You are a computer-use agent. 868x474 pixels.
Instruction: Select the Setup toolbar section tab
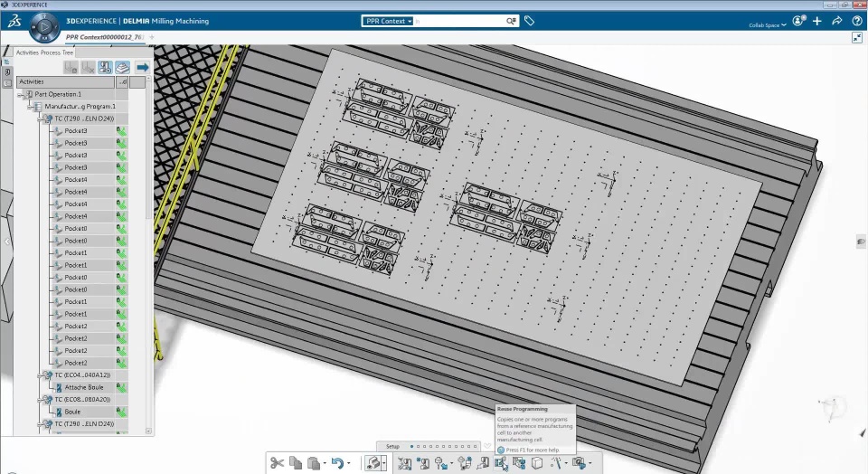click(392, 446)
